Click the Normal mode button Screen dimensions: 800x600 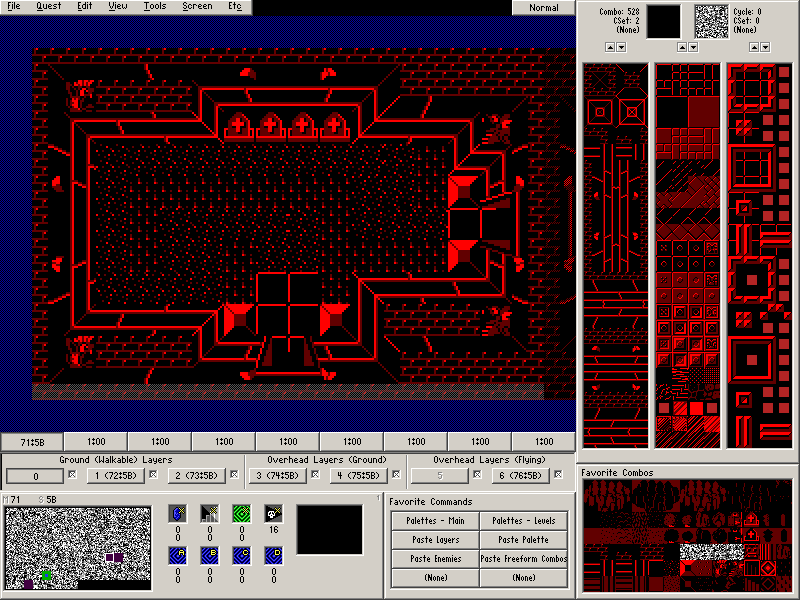(543, 7)
